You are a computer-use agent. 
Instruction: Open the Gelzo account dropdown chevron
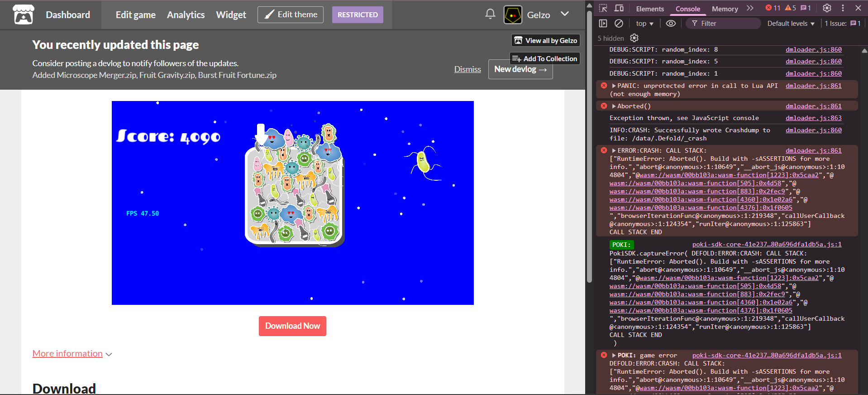[x=565, y=14]
